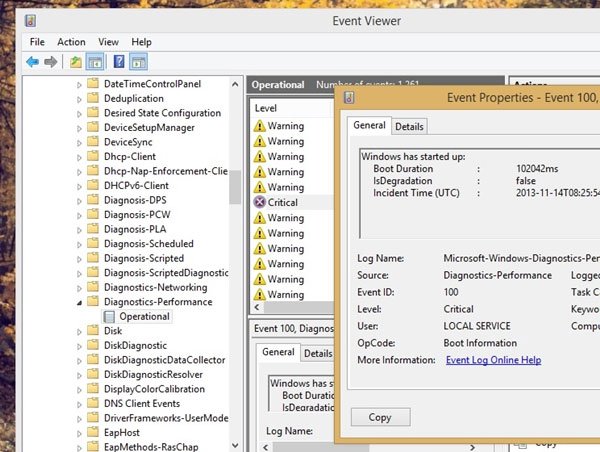Screen dimensions: 600x452
Task: Click left arrow of event list scrollbar
Action: tap(257, 307)
